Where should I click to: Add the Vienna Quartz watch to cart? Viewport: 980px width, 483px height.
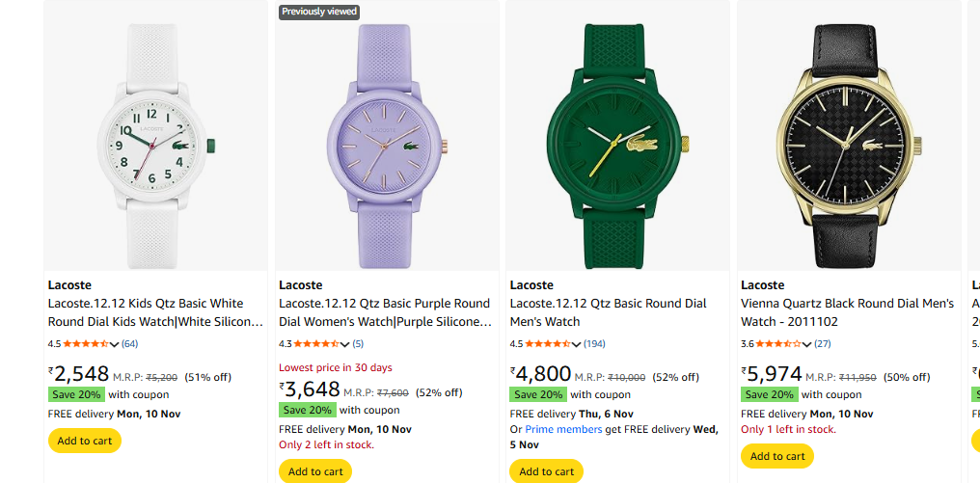coord(777,456)
